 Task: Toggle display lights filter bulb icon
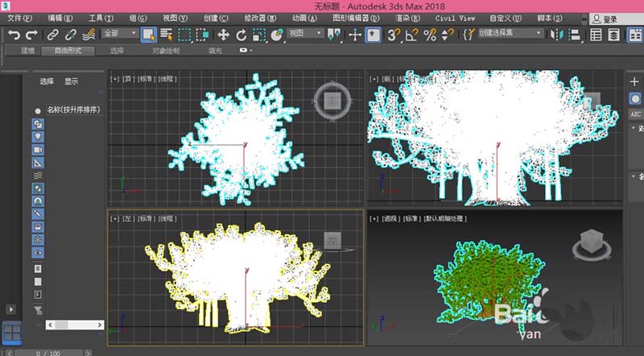pyautogui.click(x=38, y=137)
